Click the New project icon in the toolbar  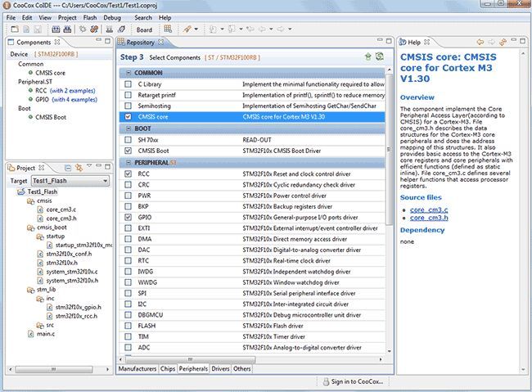pos(15,29)
